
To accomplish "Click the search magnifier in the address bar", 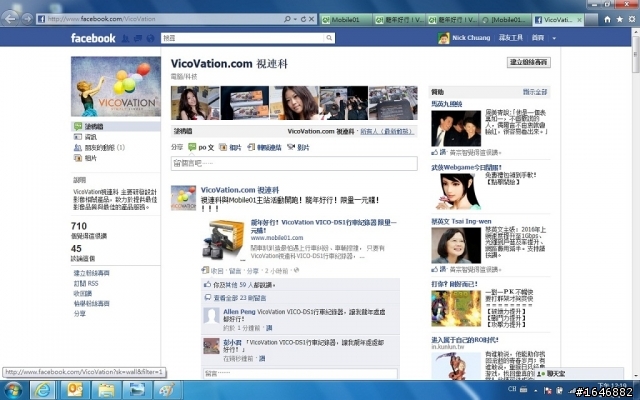I will coord(287,19).
